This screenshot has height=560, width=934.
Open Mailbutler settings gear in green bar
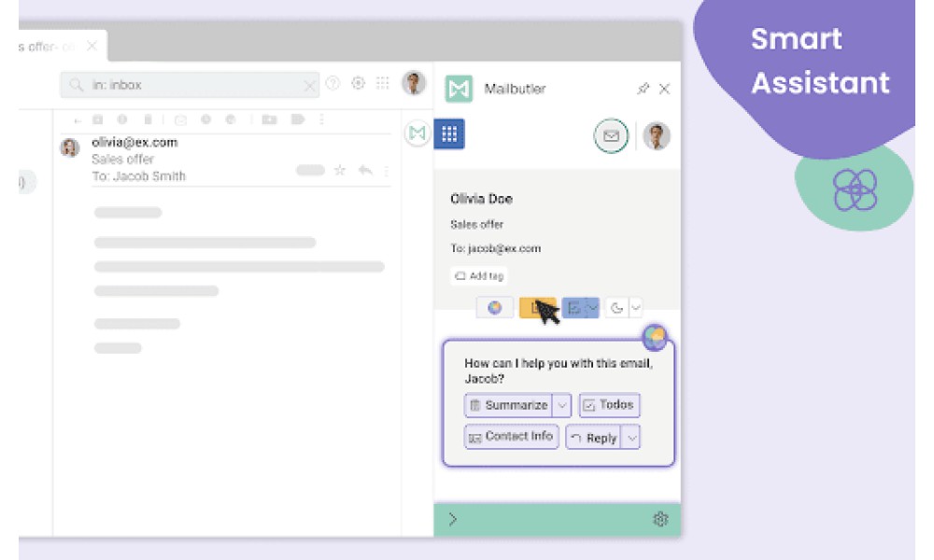[660, 520]
